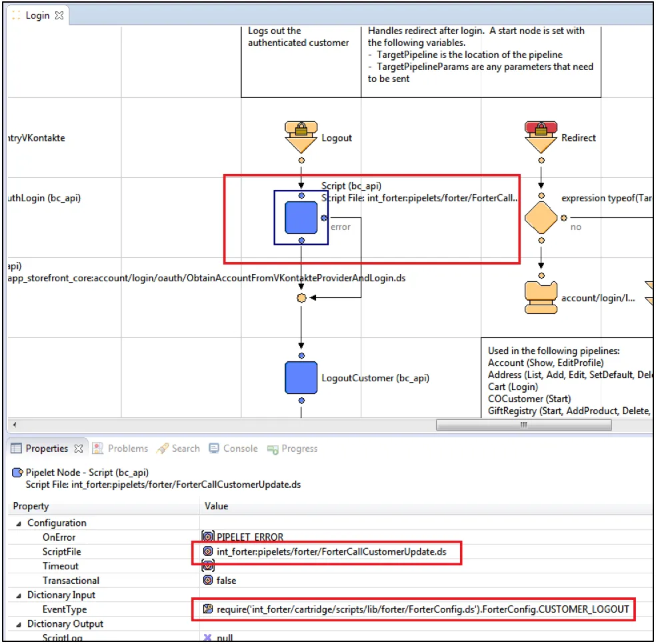Close the Login editor tab
656x644 pixels.
59,15
